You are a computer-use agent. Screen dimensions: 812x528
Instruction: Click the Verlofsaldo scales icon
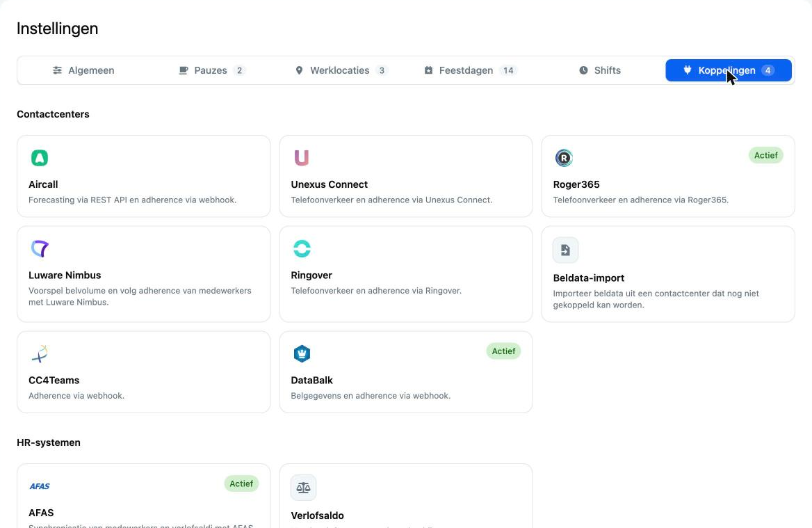(x=304, y=488)
